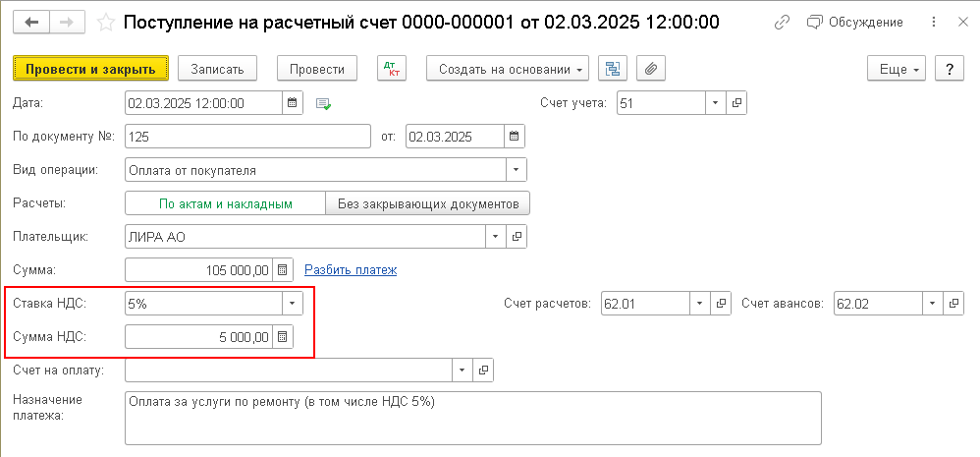This screenshot has height=457, width=980.
Task: Copy link to document via chain icon
Action: [x=782, y=23]
